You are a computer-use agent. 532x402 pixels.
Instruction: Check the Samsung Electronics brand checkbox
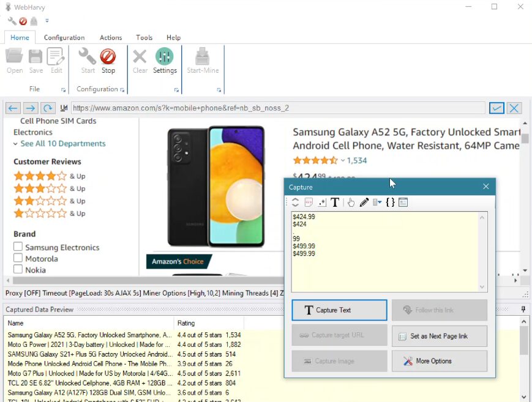18,247
